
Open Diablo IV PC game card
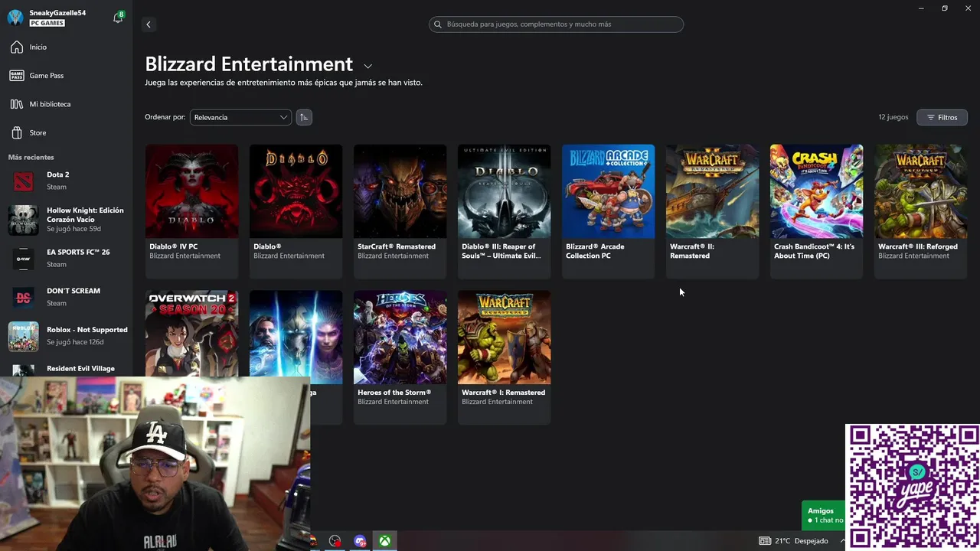pos(191,211)
